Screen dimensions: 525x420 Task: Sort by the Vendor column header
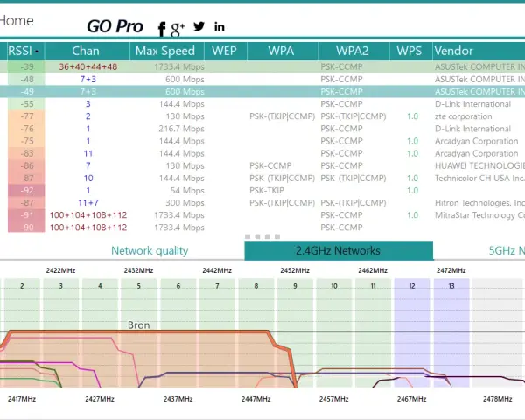[479, 51]
